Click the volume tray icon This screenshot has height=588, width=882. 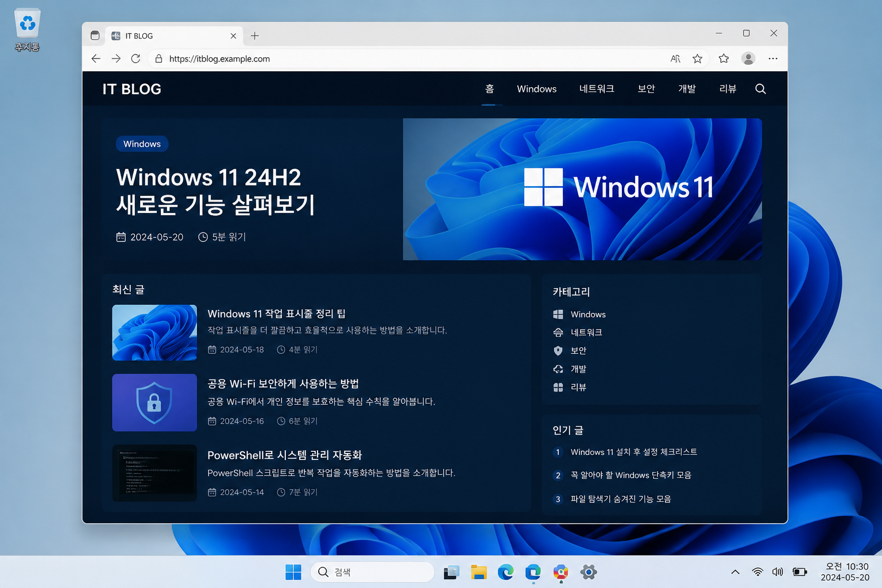(x=777, y=572)
